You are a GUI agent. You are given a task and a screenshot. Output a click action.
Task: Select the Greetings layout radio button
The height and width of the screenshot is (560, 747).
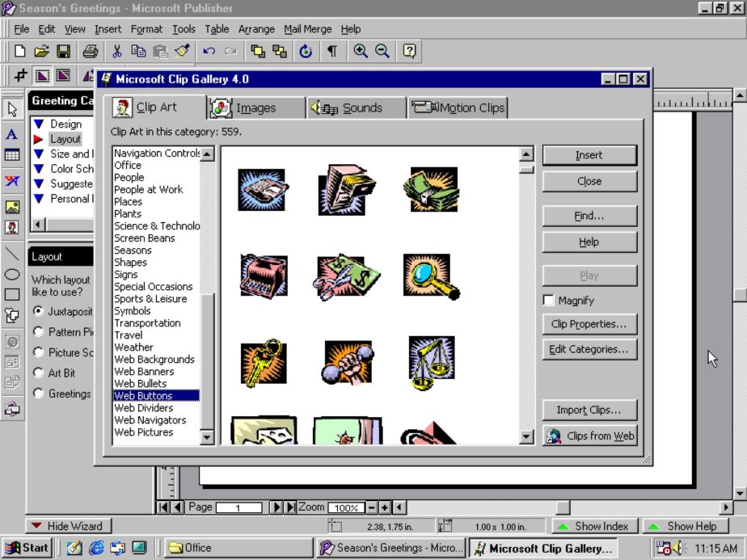[x=39, y=394]
